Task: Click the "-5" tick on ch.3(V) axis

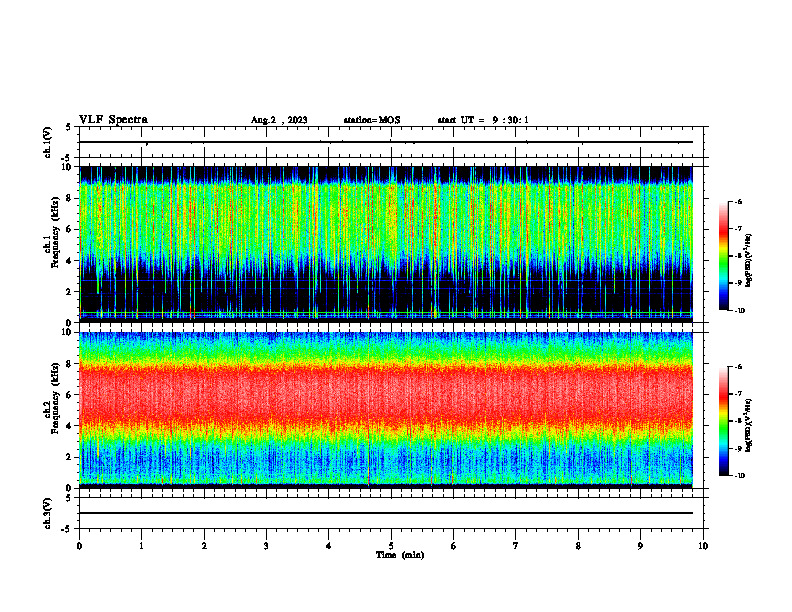Action: pyautogui.click(x=67, y=529)
